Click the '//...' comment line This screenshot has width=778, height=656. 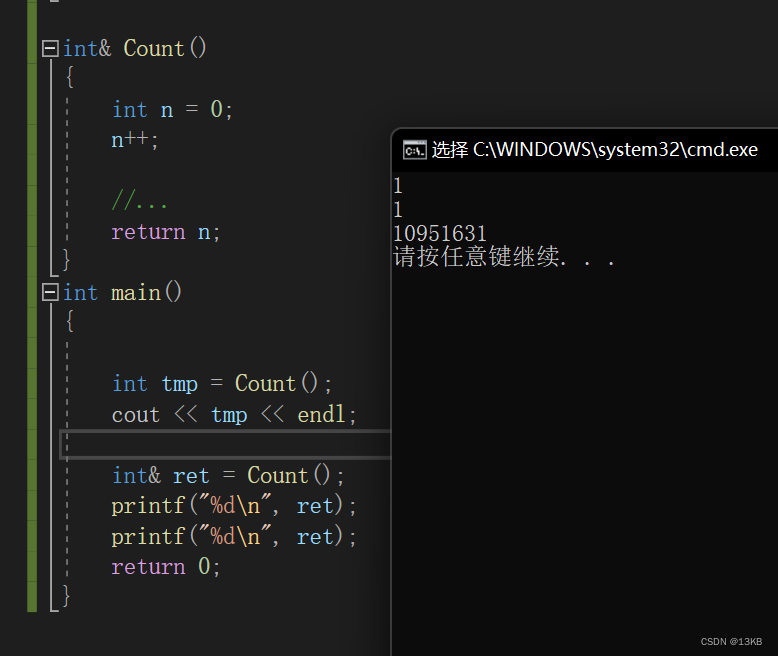tap(139, 200)
